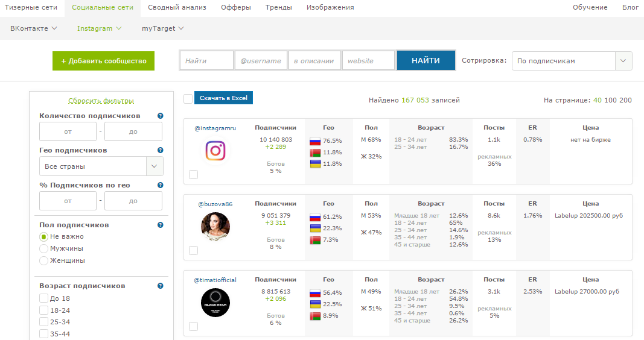Click help icon next to % Подписчиков по гео
The image size is (644, 340).
point(160,186)
